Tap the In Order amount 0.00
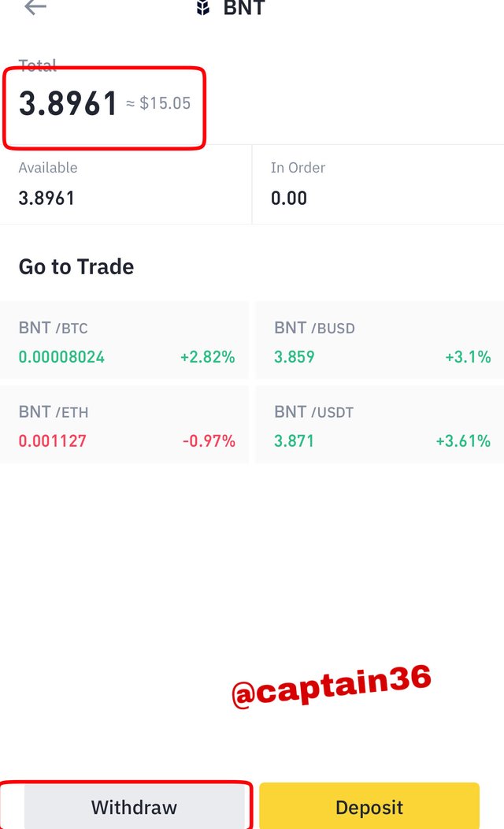Image resolution: width=504 pixels, height=829 pixels. pos(289,199)
